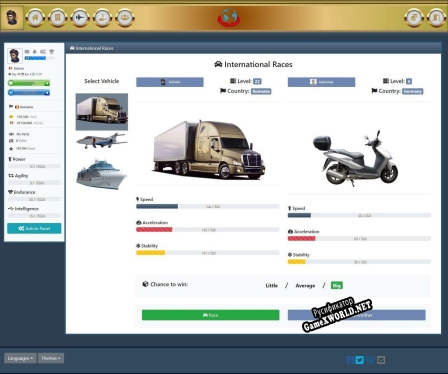Image resolution: width=448 pixels, height=374 pixels.
Task: Click the scooter Acceleration red bar
Action: [x=359, y=239]
